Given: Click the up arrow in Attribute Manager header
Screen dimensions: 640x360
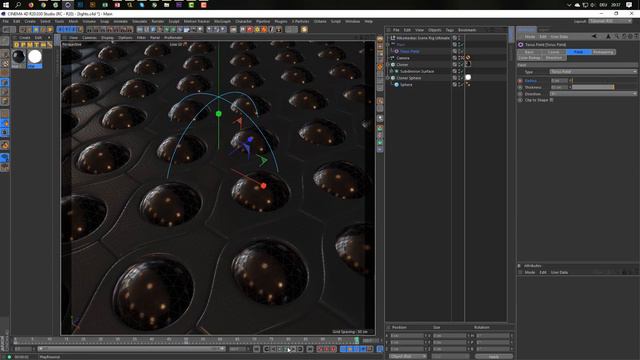Looking at the screenshot, I should point(609,37).
